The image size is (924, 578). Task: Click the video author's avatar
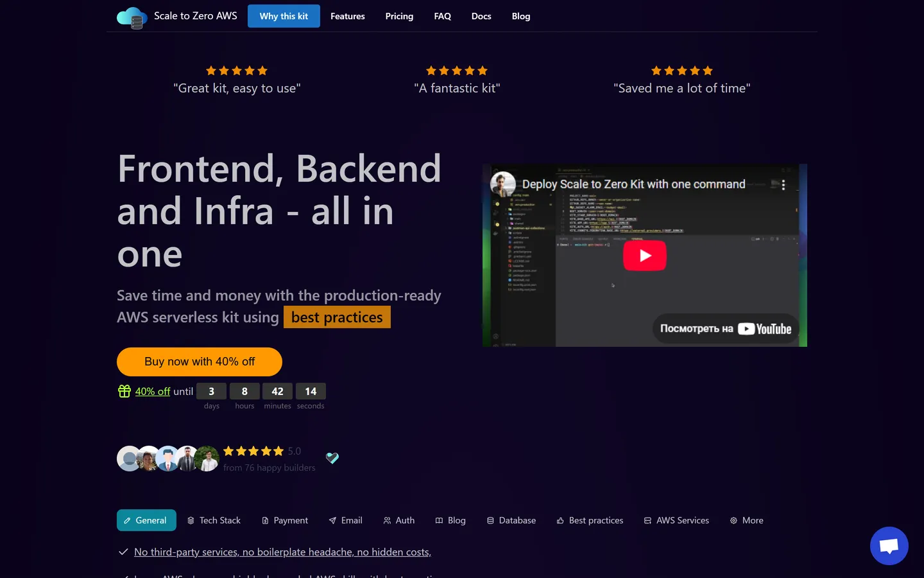503,184
